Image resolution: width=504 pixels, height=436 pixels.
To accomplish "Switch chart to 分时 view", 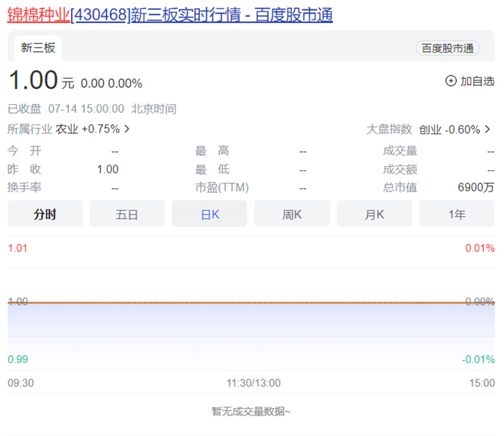I will click(45, 214).
